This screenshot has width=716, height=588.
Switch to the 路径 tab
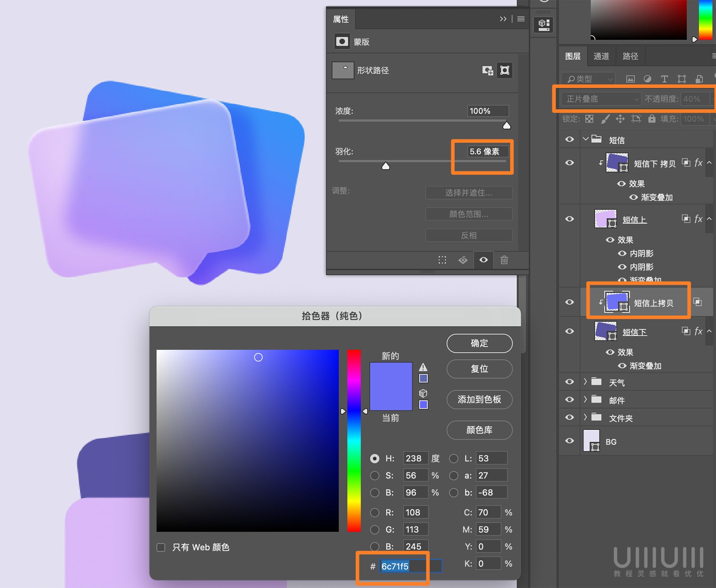pos(629,56)
